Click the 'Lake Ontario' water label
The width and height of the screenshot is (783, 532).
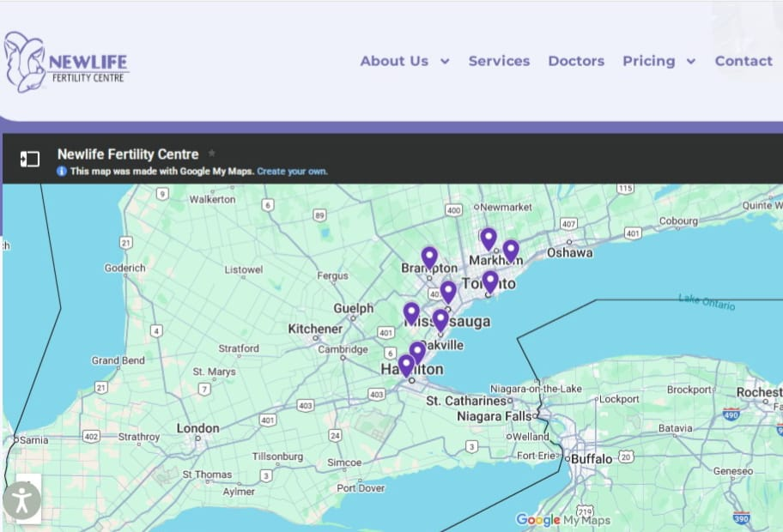point(706,302)
